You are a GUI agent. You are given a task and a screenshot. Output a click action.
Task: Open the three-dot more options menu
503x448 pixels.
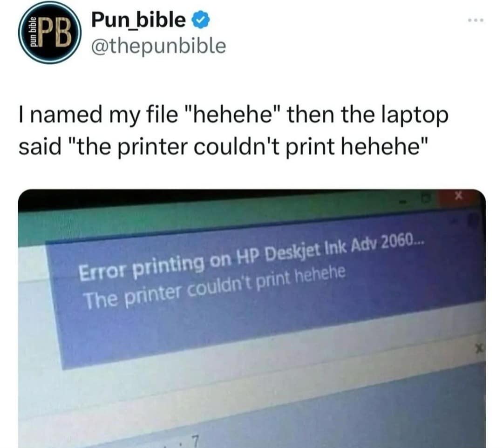476,20
